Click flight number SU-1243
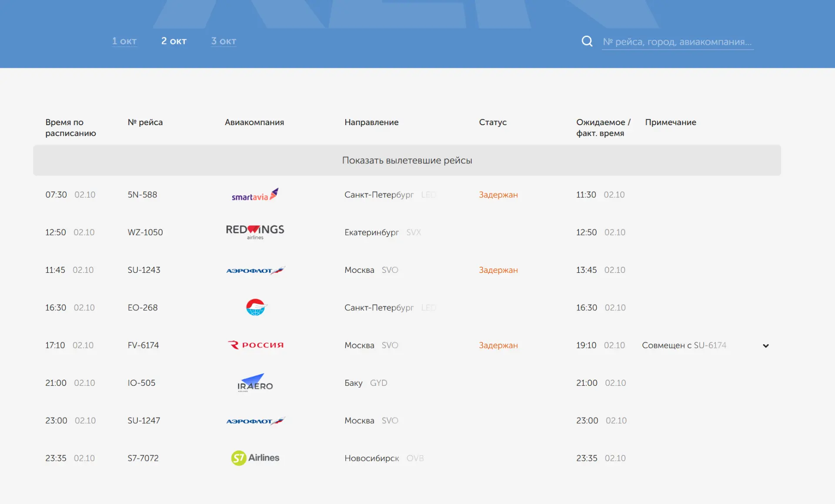 click(144, 270)
